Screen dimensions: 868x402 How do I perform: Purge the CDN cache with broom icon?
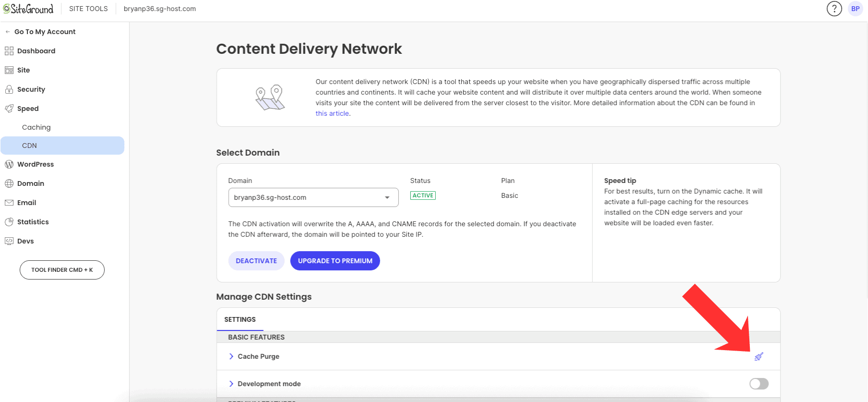coord(759,356)
